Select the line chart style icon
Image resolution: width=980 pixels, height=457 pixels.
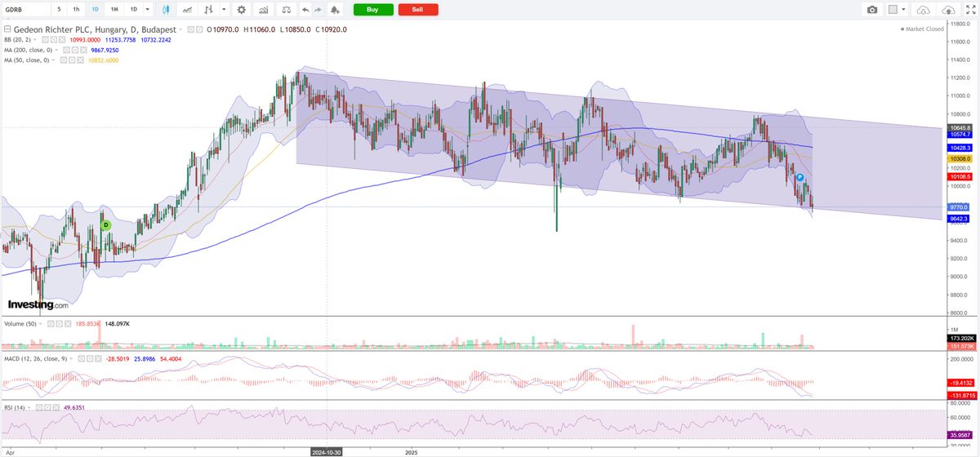click(x=189, y=9)
